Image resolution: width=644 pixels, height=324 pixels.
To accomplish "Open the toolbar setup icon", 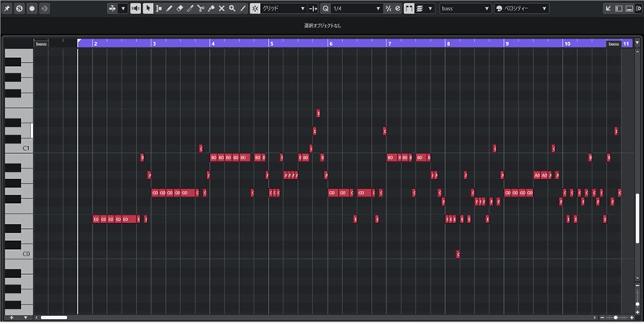I will (638, 8).
